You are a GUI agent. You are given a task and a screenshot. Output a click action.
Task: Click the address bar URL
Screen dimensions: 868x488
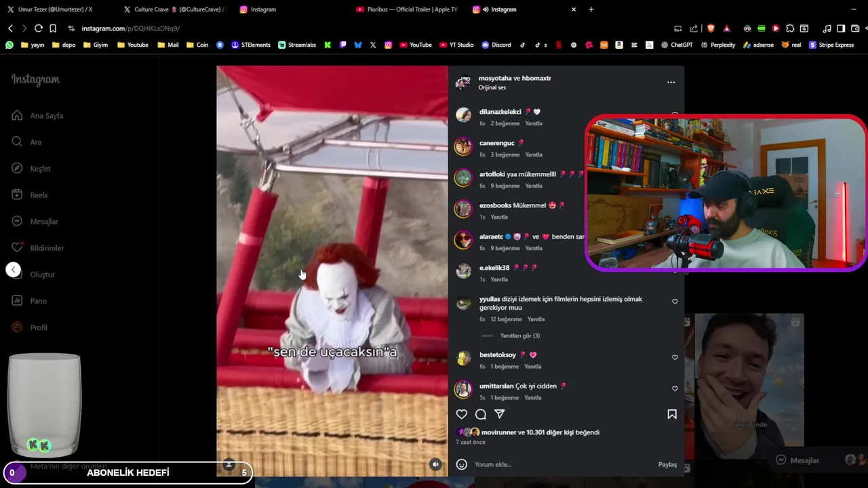(x=131, y=28)
